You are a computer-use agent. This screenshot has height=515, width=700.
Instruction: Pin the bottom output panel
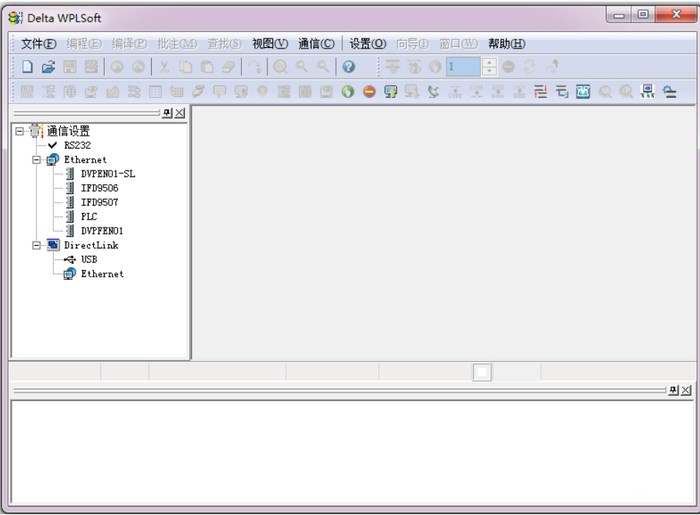point(673,390)
